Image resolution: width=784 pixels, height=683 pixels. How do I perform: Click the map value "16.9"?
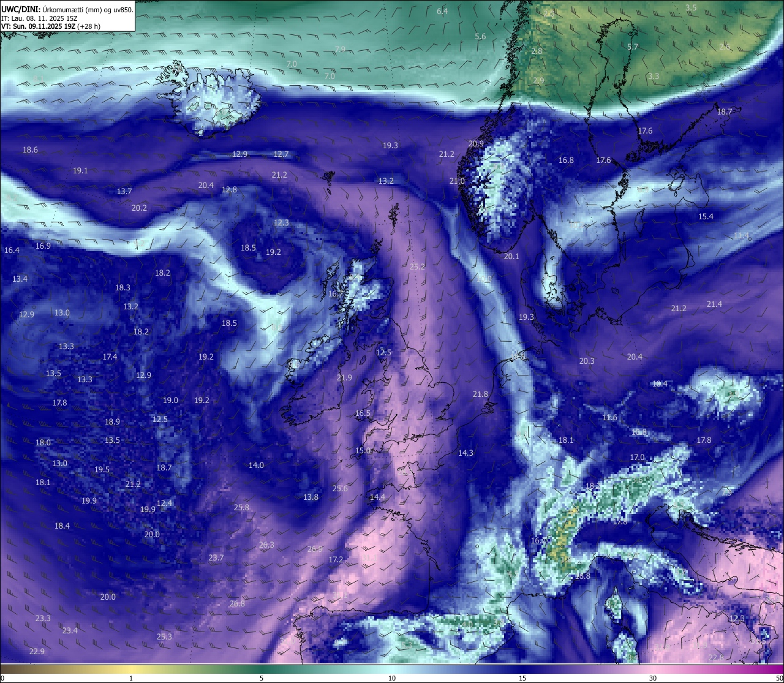(x=43, y=246)
